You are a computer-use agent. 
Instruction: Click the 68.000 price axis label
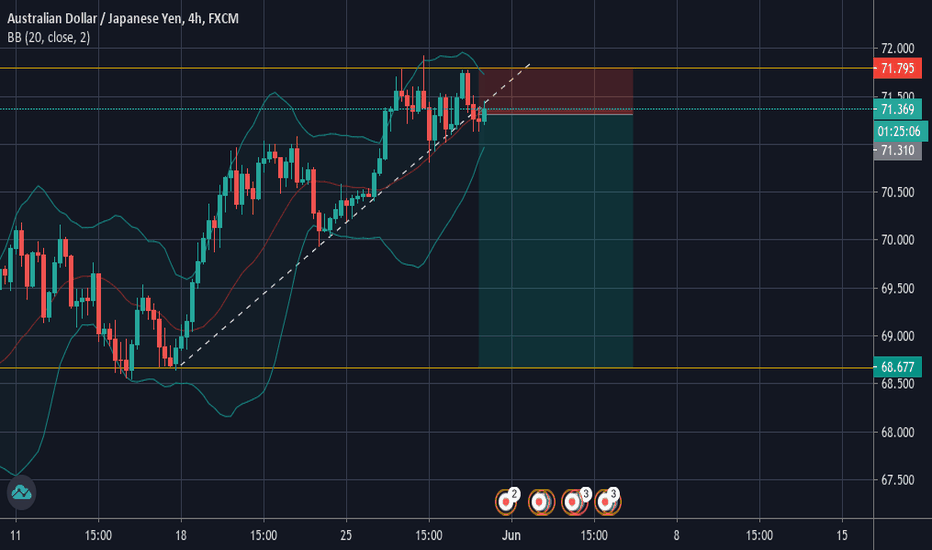point(898,432)
